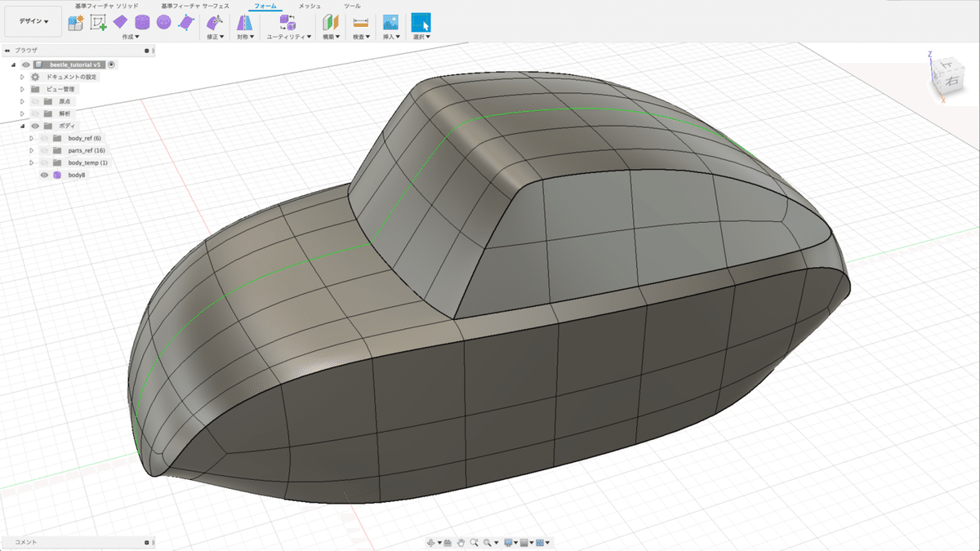The height and width of the screenshot is (551, 980).
Task: Click the gear icon beside ドキュメントの設定
Action: coord(35,77)
